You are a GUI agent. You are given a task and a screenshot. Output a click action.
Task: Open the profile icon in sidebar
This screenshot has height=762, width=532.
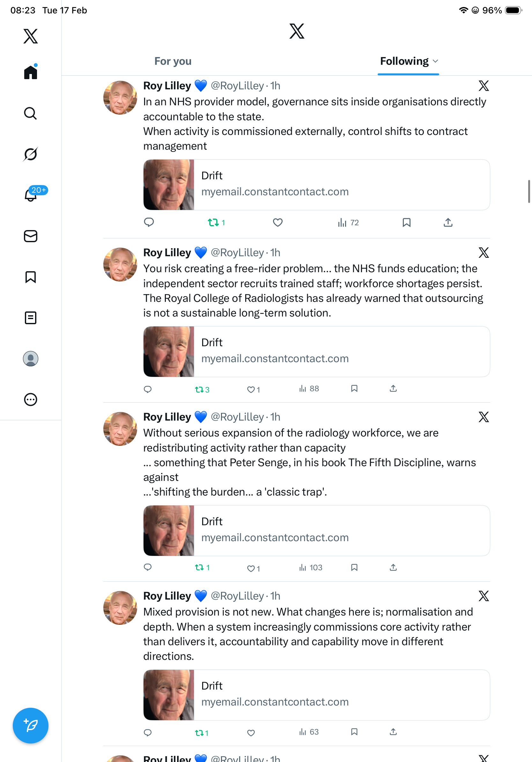pyautogui.click(x=31, y=359)
